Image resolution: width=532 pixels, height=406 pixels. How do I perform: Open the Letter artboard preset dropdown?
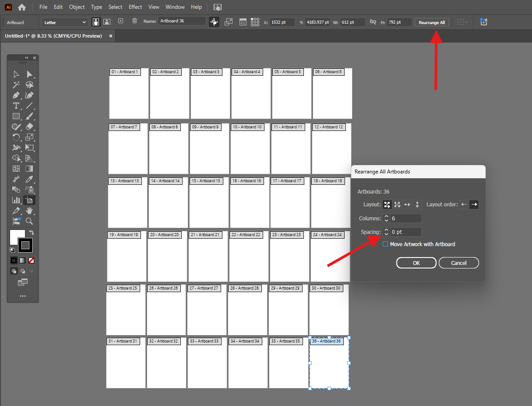pos(64,22)
